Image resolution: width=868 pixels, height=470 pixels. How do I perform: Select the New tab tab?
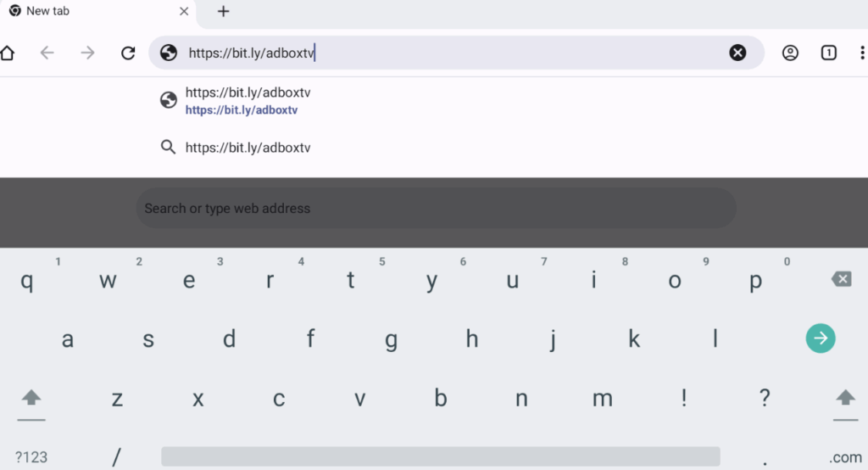tap(85, 12)
